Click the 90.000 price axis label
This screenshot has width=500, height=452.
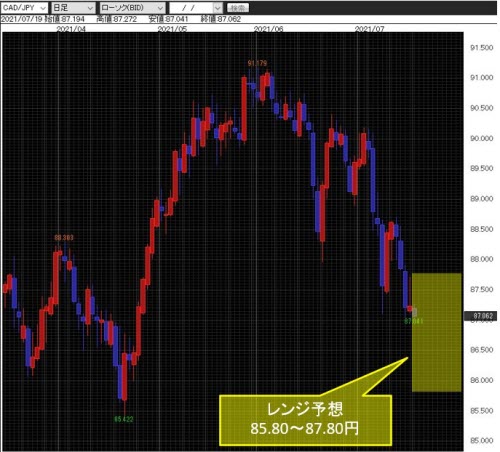point(481,138)
